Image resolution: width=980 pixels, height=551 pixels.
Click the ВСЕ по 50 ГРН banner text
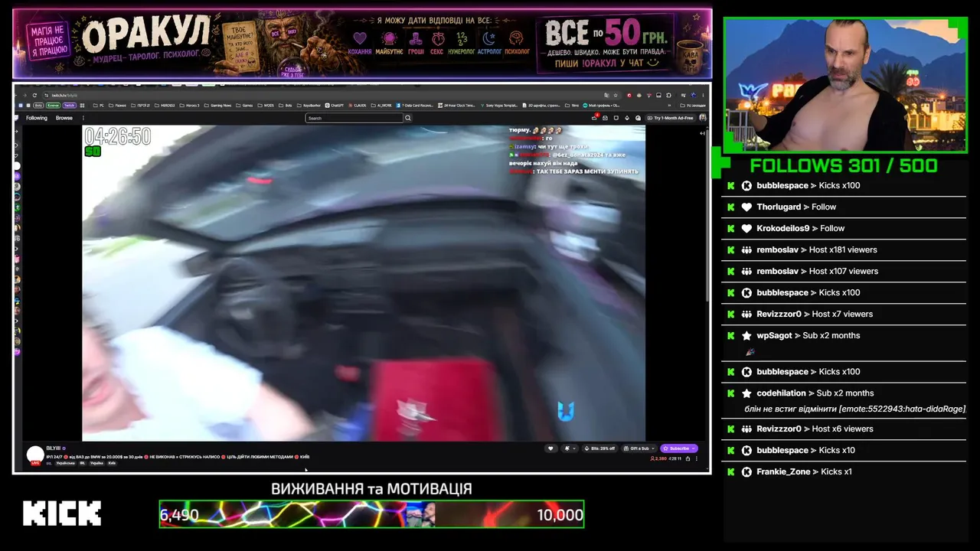[605, 34]
